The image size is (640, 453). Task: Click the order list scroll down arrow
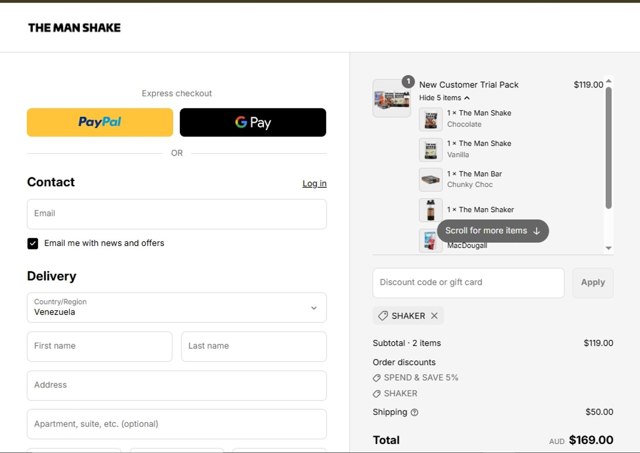(609, 248)
